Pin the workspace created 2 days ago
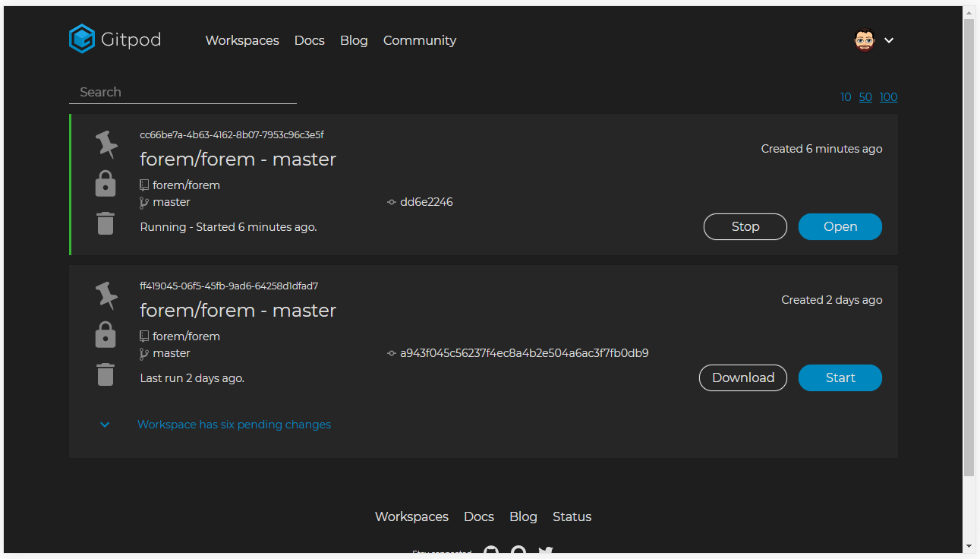Screen dimensions: 980x559 106,295
